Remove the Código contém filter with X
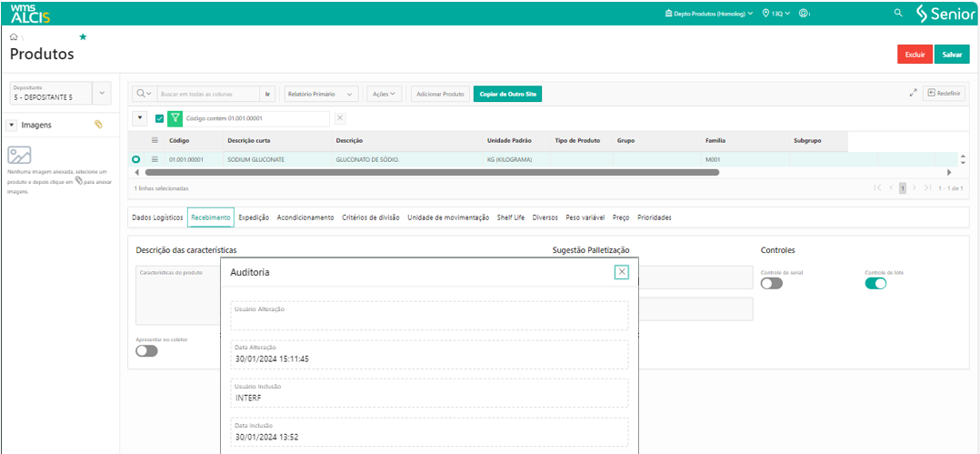Viewport: 980px width, 454px height. 340,118
